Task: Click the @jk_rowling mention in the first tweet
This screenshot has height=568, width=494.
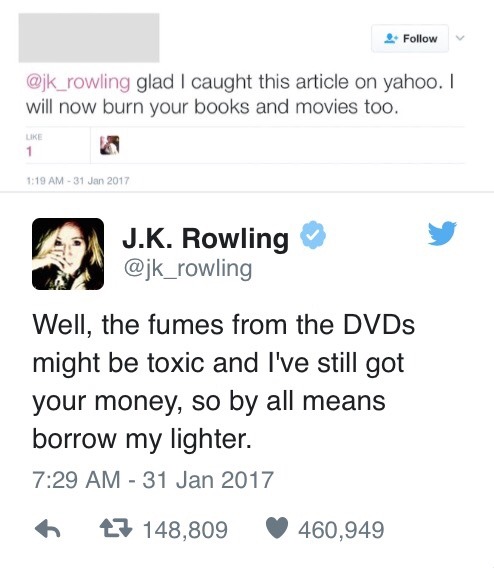Action: pyautogui.click(x=78, y=82)
